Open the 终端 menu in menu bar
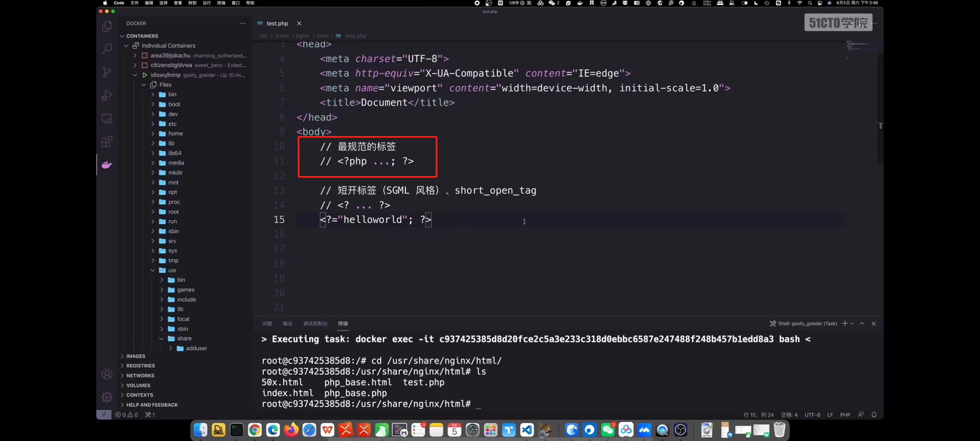 click(221, 3)
